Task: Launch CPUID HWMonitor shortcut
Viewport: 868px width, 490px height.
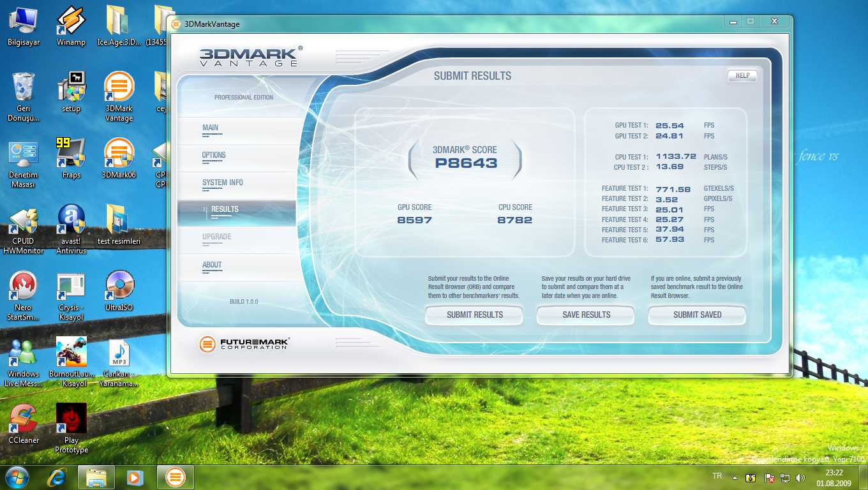Action: click(x=24, y=230)
